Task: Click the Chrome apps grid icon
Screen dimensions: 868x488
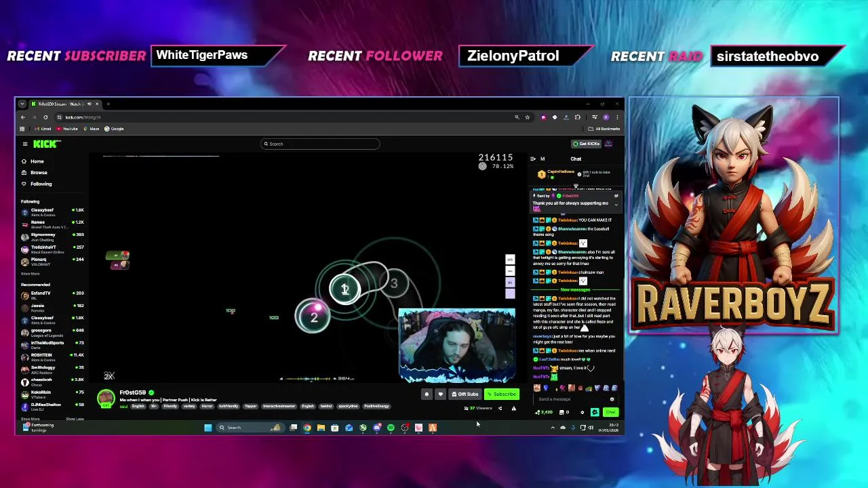Action: tap(22, 129)
